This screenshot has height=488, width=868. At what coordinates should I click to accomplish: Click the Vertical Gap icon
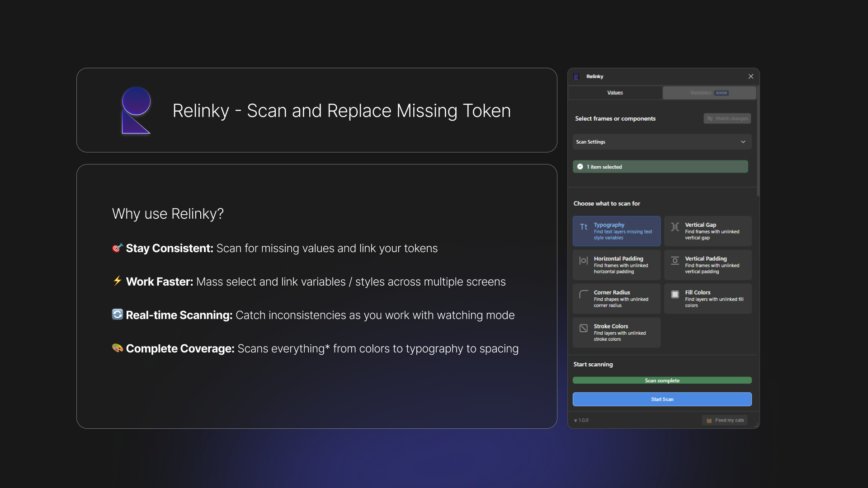[675, 227]
